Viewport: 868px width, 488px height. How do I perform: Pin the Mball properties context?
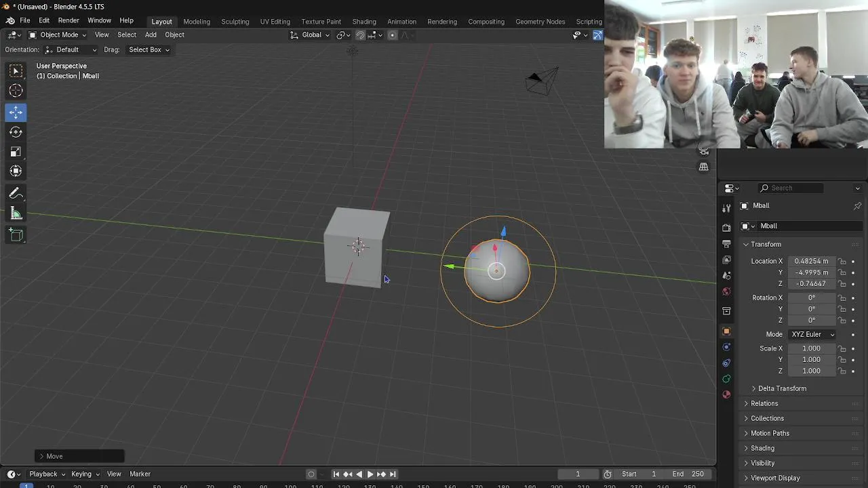click(x=857, y=206)
